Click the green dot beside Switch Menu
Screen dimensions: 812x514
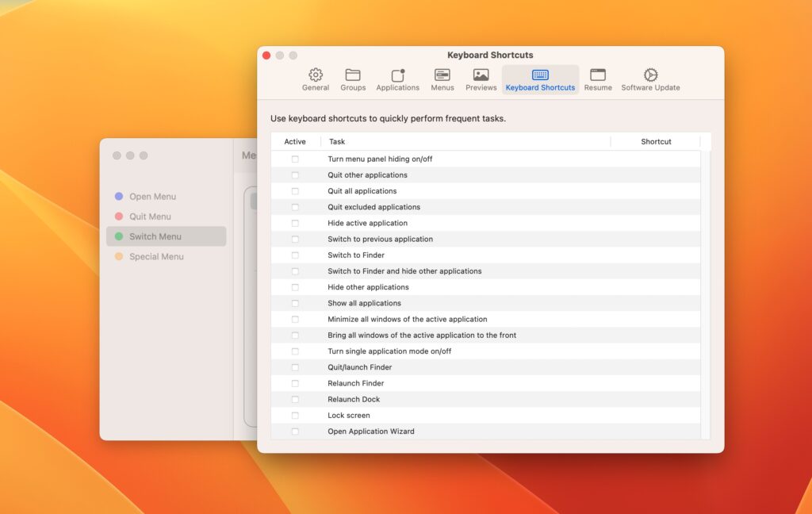tap(120, 236)
